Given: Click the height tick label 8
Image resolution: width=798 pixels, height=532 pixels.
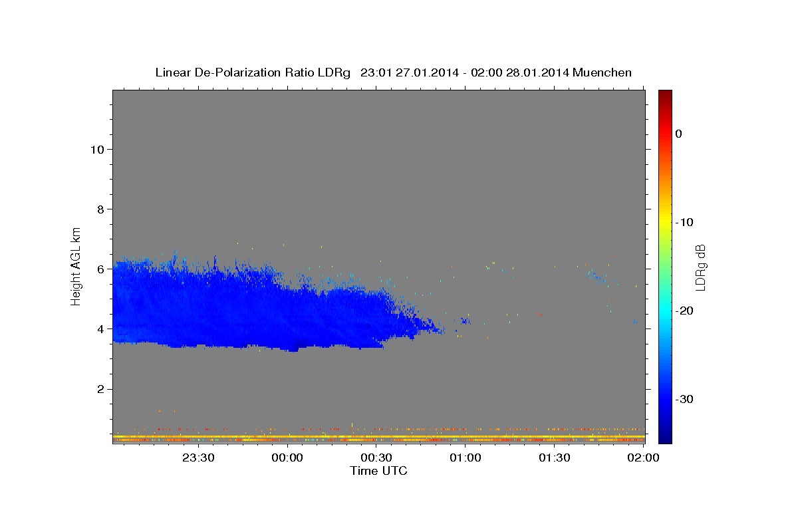Looking at the screenshot, I should tap(100, 209).
